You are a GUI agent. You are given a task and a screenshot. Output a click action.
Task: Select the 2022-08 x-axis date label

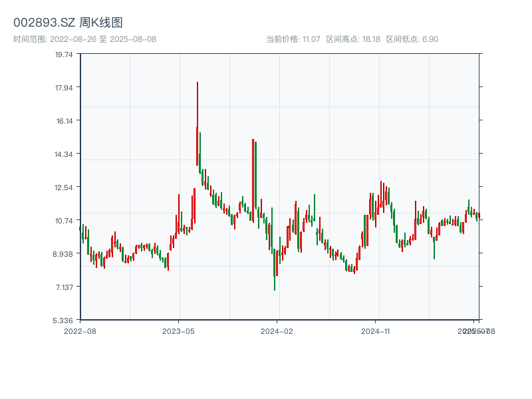80,331
